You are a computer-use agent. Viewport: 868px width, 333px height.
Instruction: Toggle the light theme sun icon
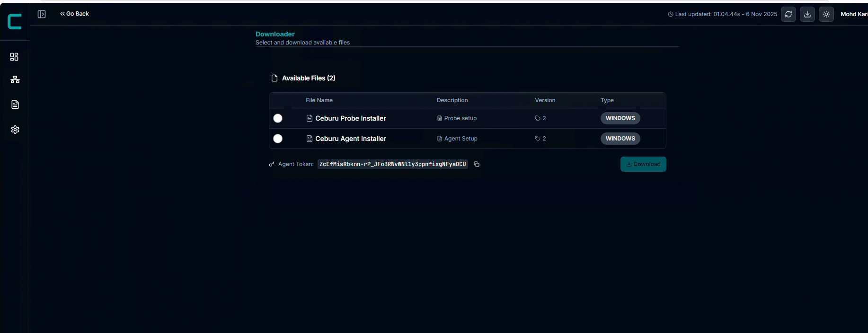tap(826, 14)
